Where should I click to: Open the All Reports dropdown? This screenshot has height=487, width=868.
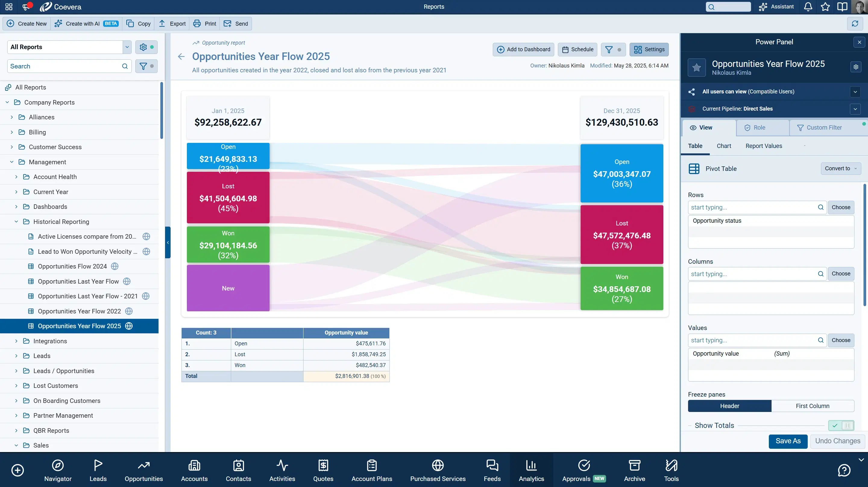127,47
